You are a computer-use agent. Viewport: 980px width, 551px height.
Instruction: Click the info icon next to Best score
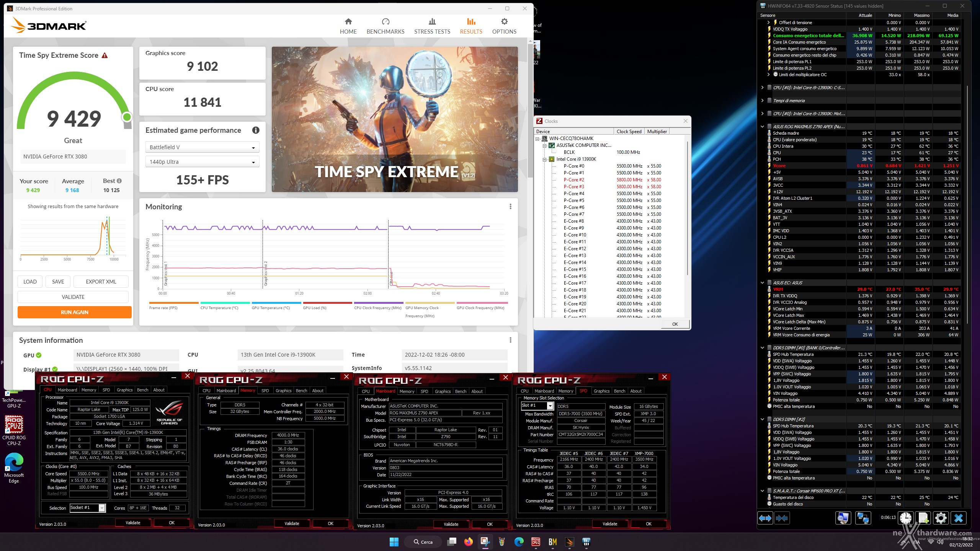[x=119, y=181]
